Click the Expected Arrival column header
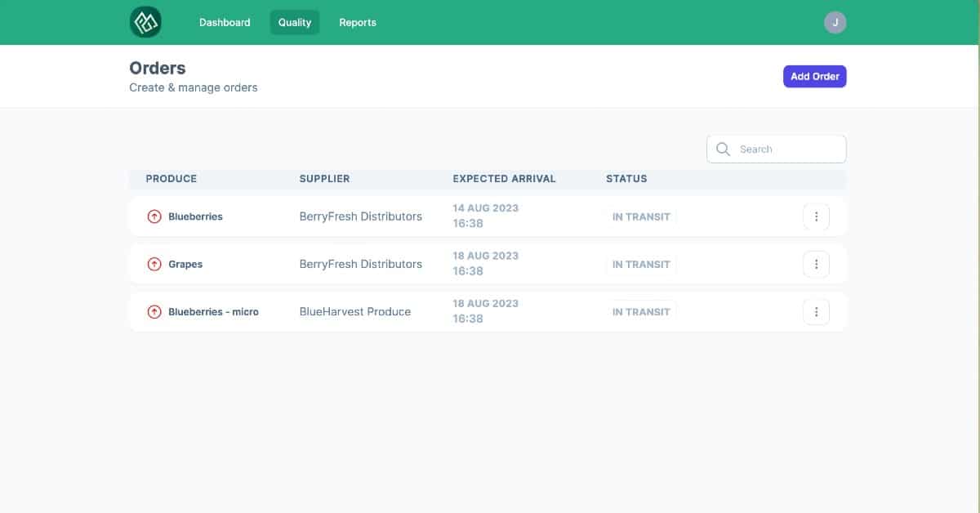The height and width of the screenshot is (513, 980). [504, 178]
